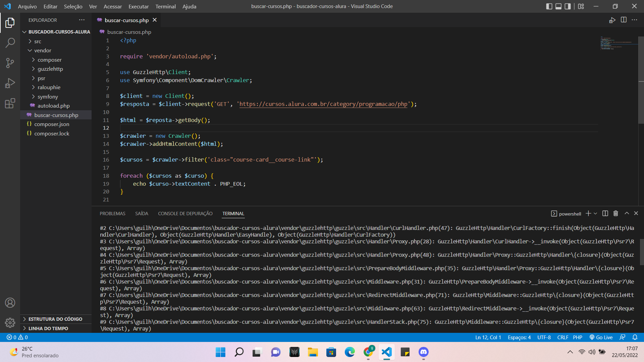The height and width of the screenshot is (362, 644).
Task: Open Google Chrome from taskbar
Action: (x=368, y=352)
